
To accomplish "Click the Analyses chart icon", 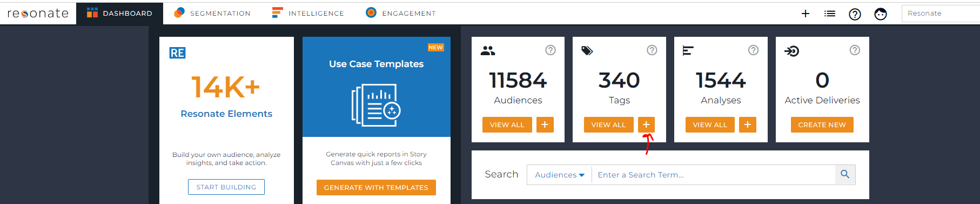I will click(688, 50).
